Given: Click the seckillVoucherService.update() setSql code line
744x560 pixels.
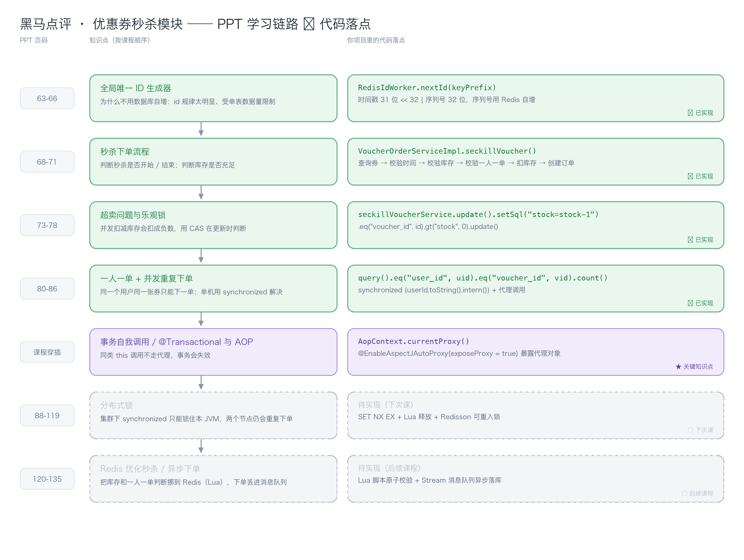Looking at the screenshot, I should pyautogui.click(x=478, y=214).
